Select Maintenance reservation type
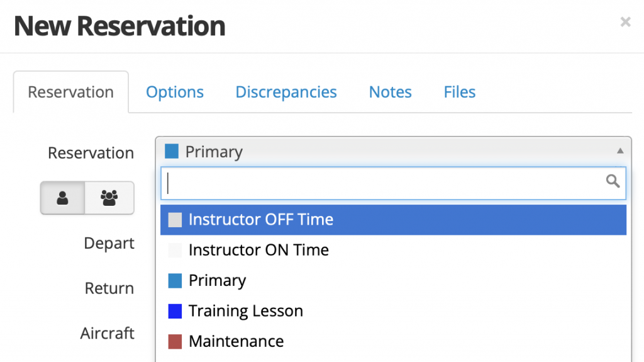 click(236, 341)
